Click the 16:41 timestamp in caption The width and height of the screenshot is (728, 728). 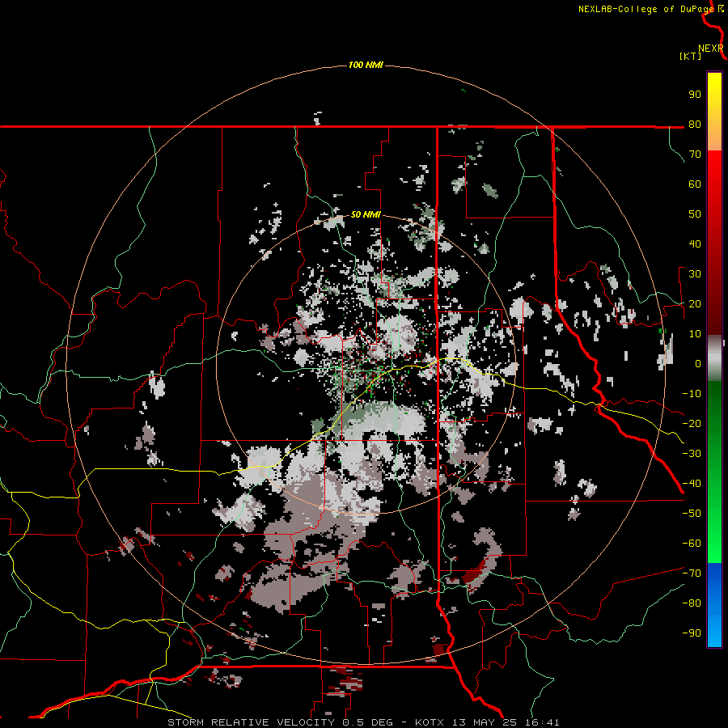[542, 722]
